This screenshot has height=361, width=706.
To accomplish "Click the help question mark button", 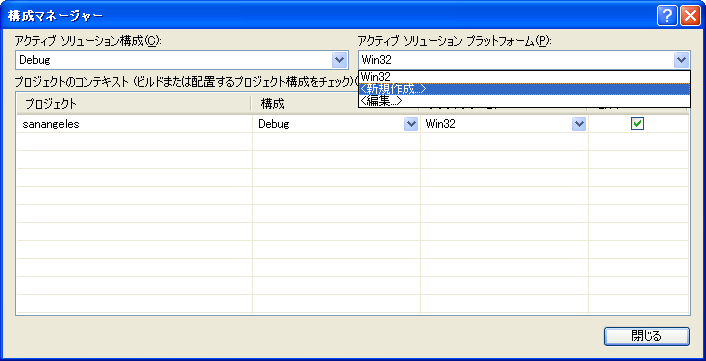I will 667,17.
